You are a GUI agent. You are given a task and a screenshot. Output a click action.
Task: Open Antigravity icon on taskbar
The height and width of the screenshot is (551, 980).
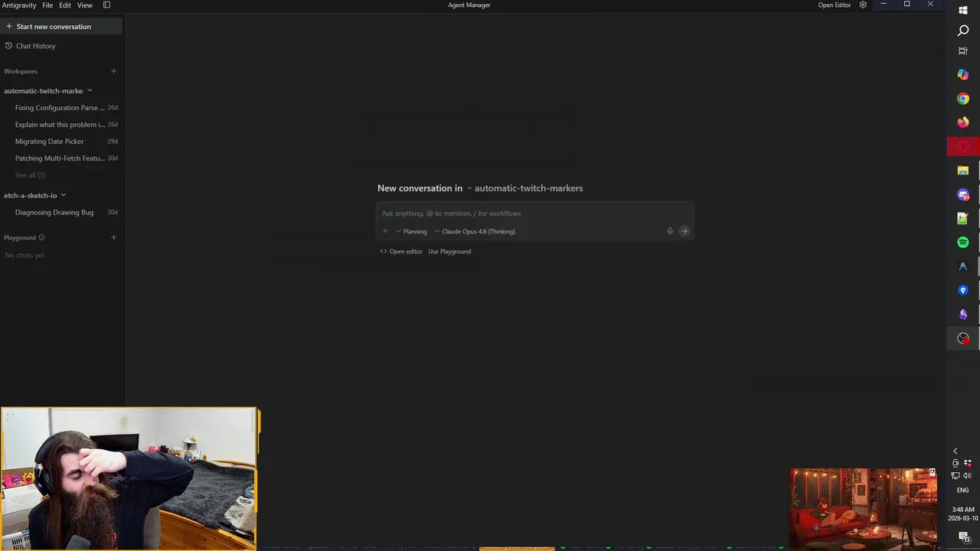pos(963,266)
